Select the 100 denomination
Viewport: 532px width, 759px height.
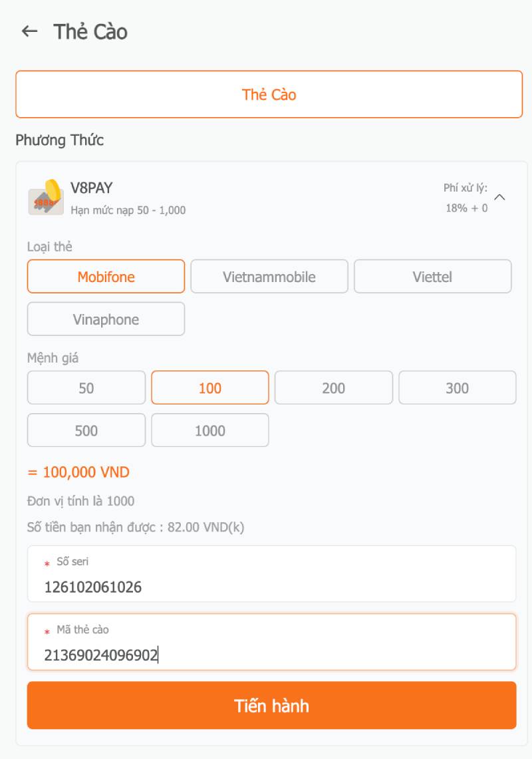pos(209,388)
